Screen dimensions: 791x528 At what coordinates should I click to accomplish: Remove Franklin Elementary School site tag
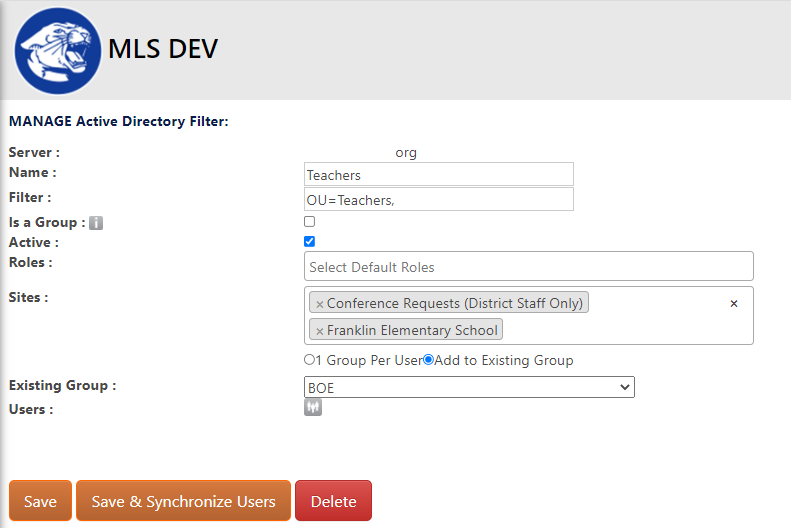(319, 331)
